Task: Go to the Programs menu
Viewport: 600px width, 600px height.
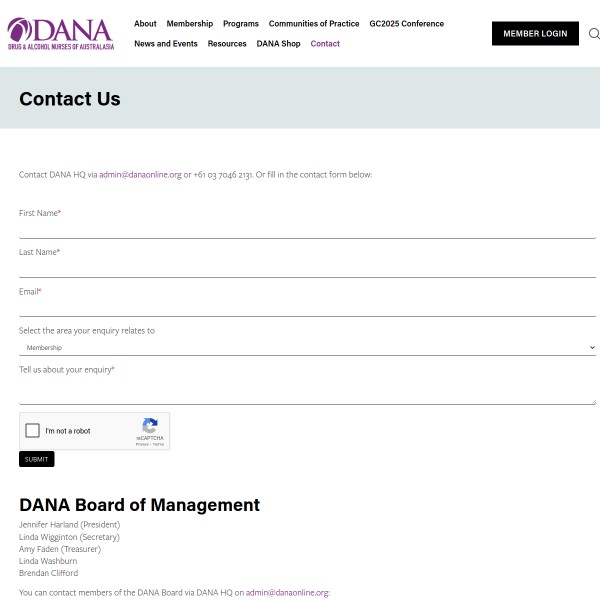Action: (x=241, y=24)
